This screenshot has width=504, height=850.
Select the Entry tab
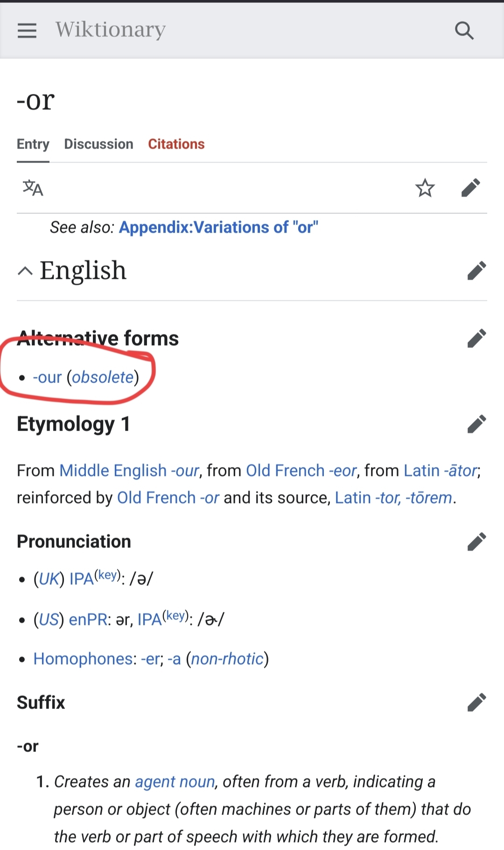[x=33, y=144]
